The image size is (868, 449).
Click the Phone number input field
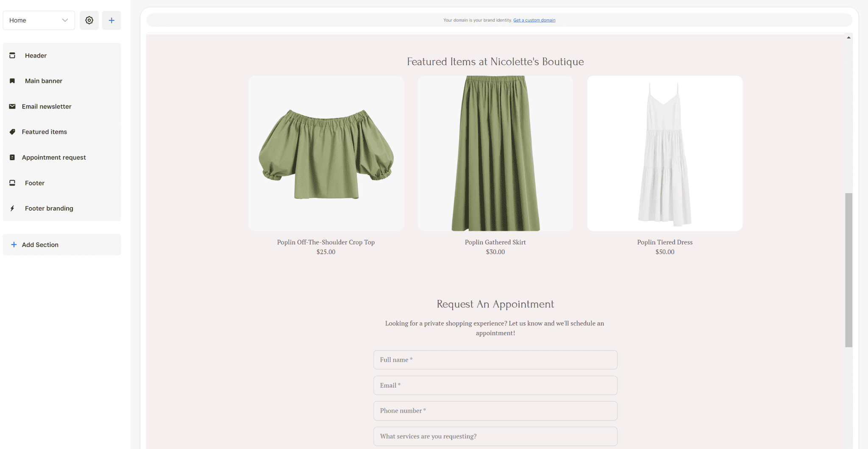tap(495, 411)
